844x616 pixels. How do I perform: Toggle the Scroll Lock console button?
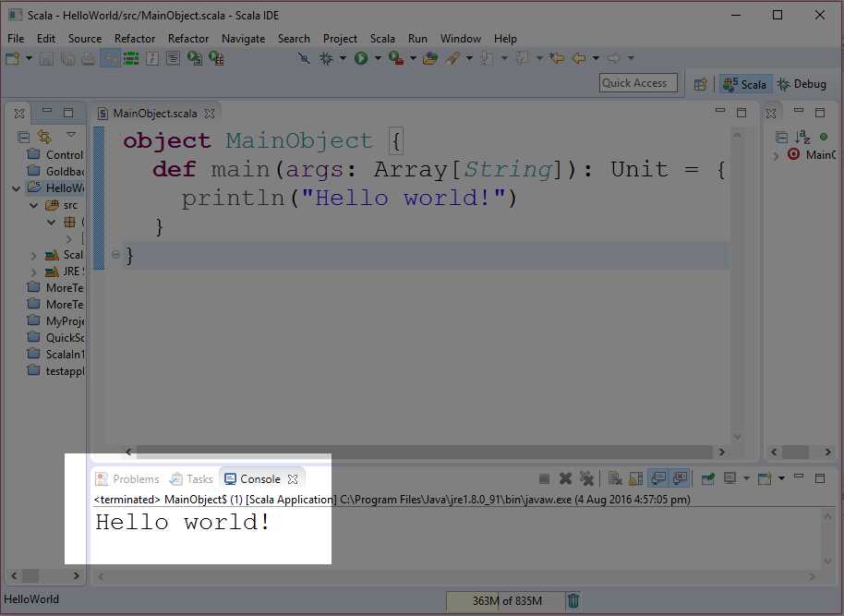[635, 478]
